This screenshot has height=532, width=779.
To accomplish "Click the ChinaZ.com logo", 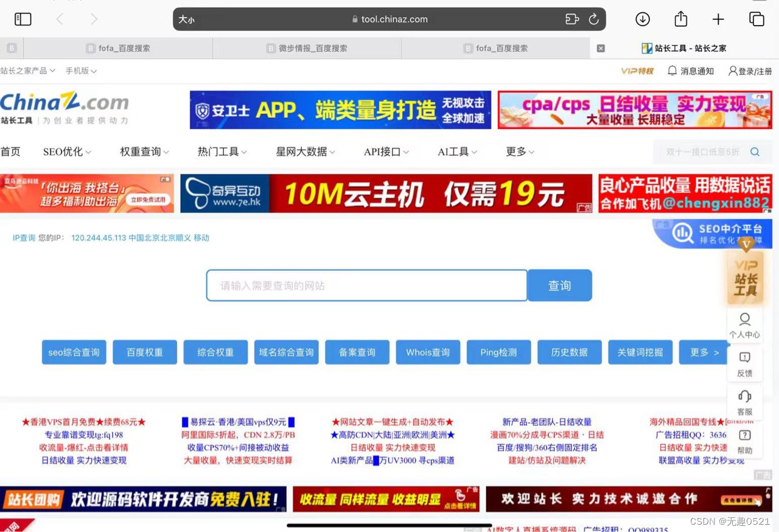I will (65, 109).
